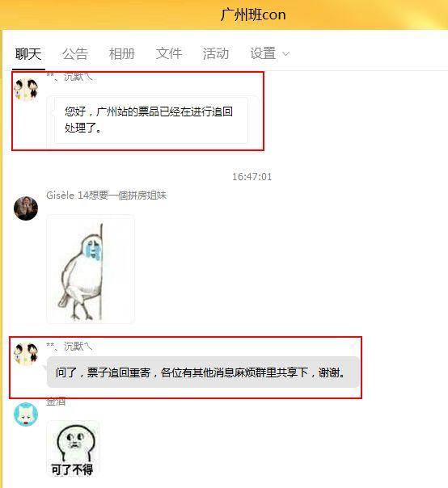This screenshot has height=488, width=448.
Task: Open the crying bird sticker image
Action: (91, 269)
